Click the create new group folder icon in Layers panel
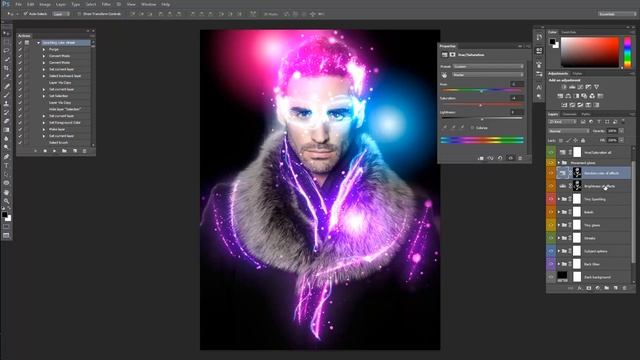Screen dimensions: 640x360 coord(607,288)
